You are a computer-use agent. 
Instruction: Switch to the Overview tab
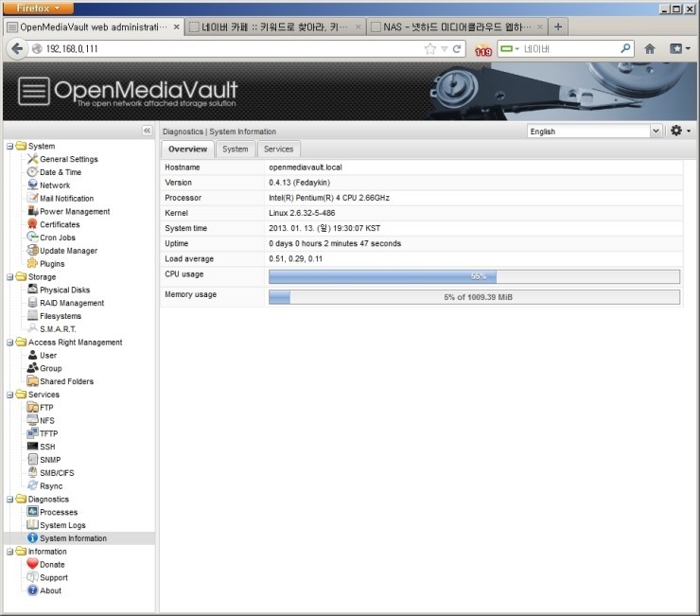[187, 150]
